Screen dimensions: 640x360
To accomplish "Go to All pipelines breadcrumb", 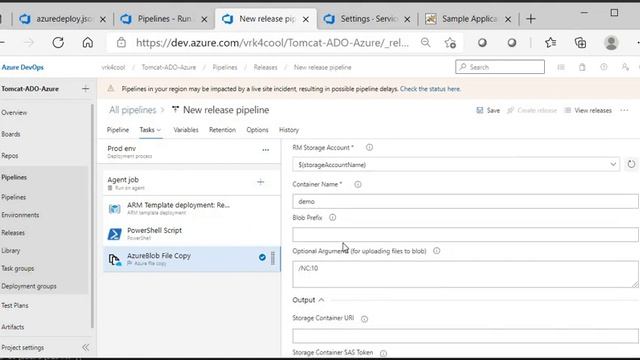I will pos(133,110).
